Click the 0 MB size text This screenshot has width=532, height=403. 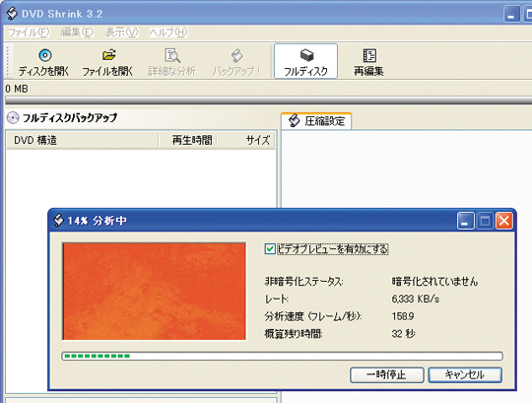click(x=17, y=89)
